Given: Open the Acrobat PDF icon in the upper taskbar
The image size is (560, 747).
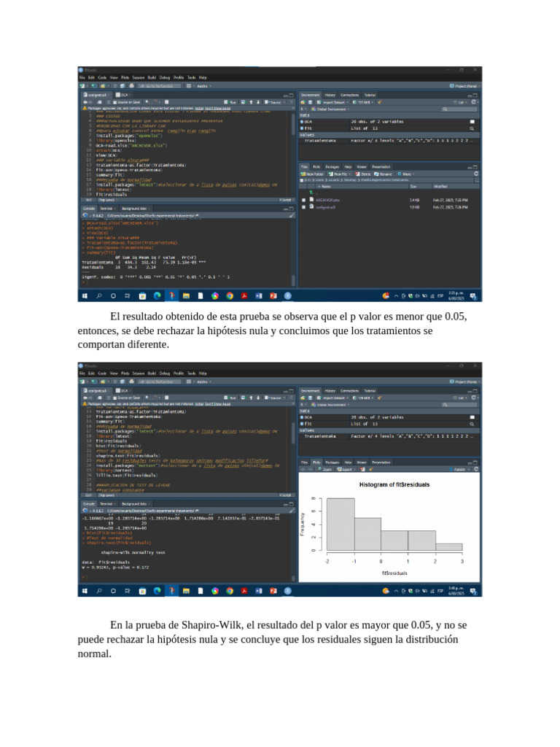Looking at the screenshot, I should click(244, 296).
